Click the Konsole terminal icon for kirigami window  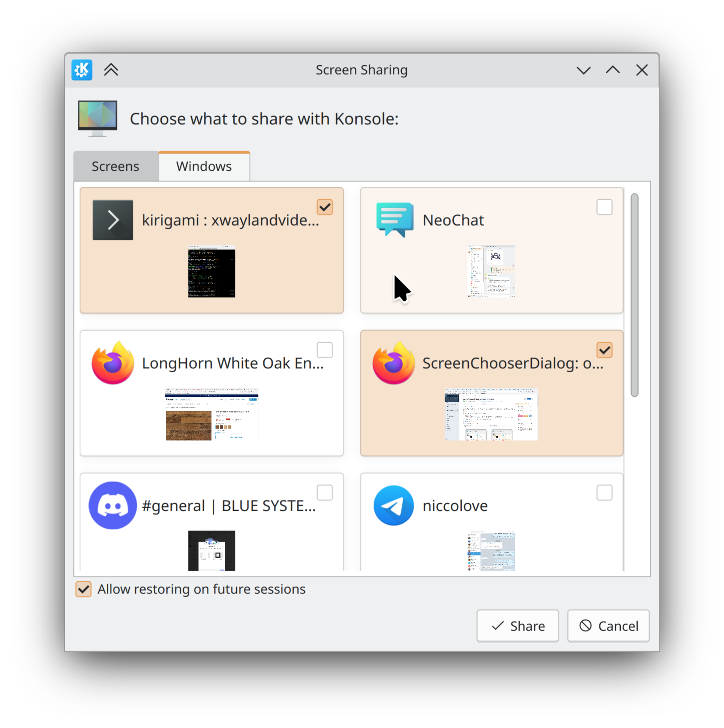[x=113, y=220]
